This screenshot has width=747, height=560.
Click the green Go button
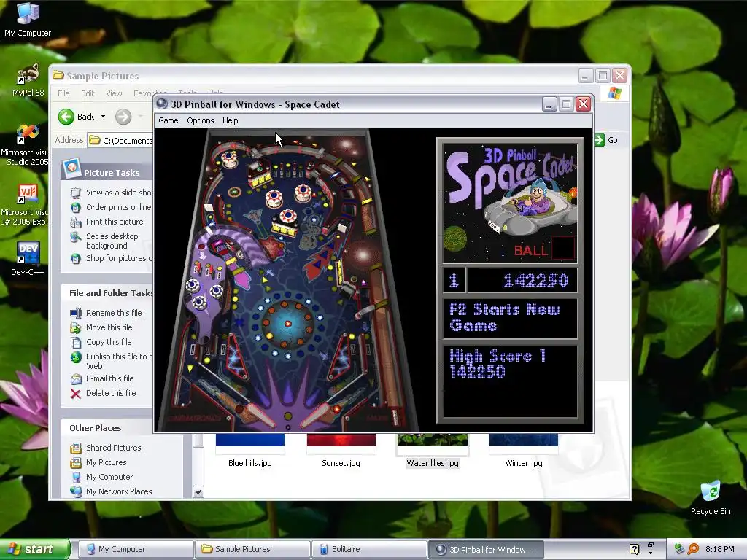click(x=606, y=140)
